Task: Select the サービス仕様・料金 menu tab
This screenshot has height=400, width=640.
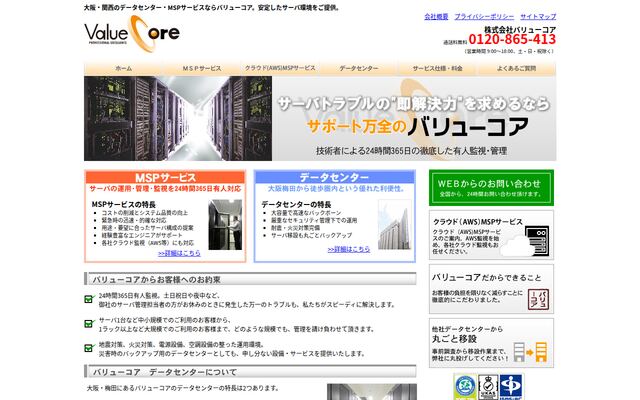Action: [437, 68]
